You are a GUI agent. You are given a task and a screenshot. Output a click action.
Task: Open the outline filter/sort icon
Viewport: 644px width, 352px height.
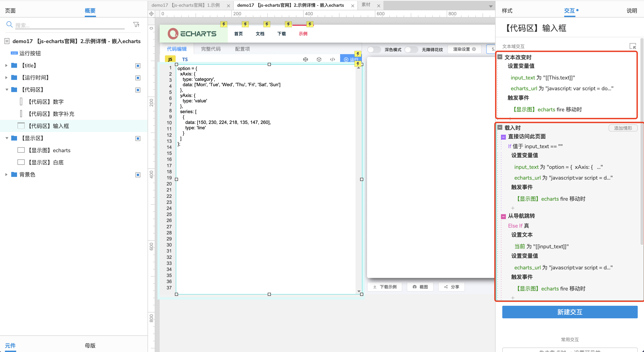click(x=136, y=24)
